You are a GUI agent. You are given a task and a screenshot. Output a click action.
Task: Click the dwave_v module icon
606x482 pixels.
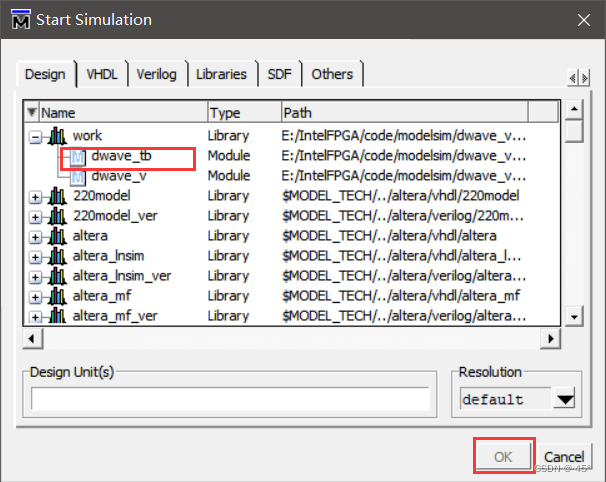[78, 177]
